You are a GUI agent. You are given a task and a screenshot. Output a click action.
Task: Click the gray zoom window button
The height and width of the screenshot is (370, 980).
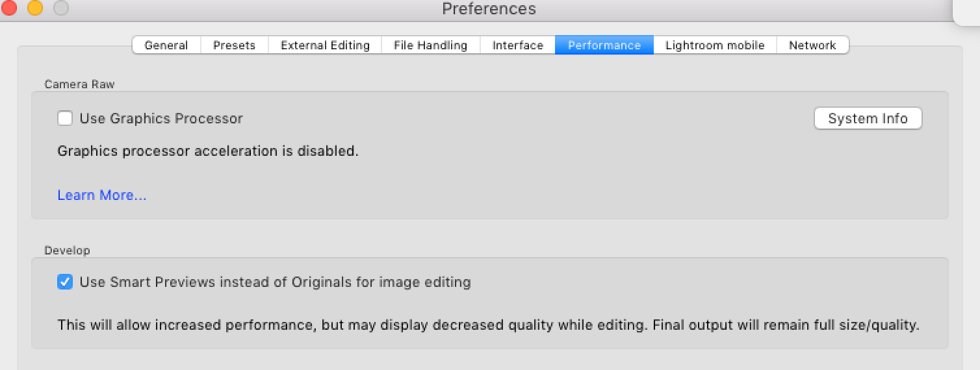coord(60,8)
